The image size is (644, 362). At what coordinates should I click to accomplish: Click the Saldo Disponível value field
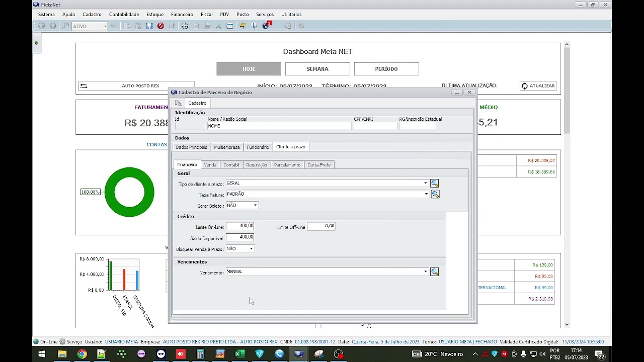(x=240, y=237)
